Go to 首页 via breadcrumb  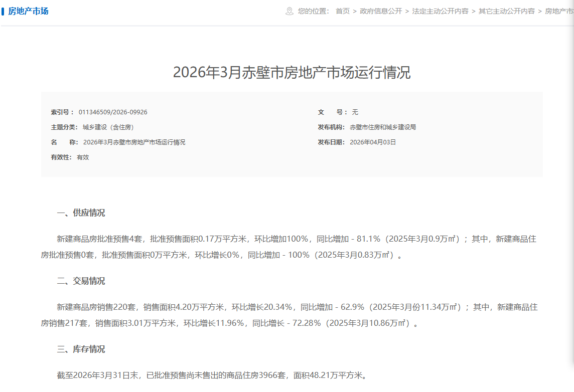[343, 11]
